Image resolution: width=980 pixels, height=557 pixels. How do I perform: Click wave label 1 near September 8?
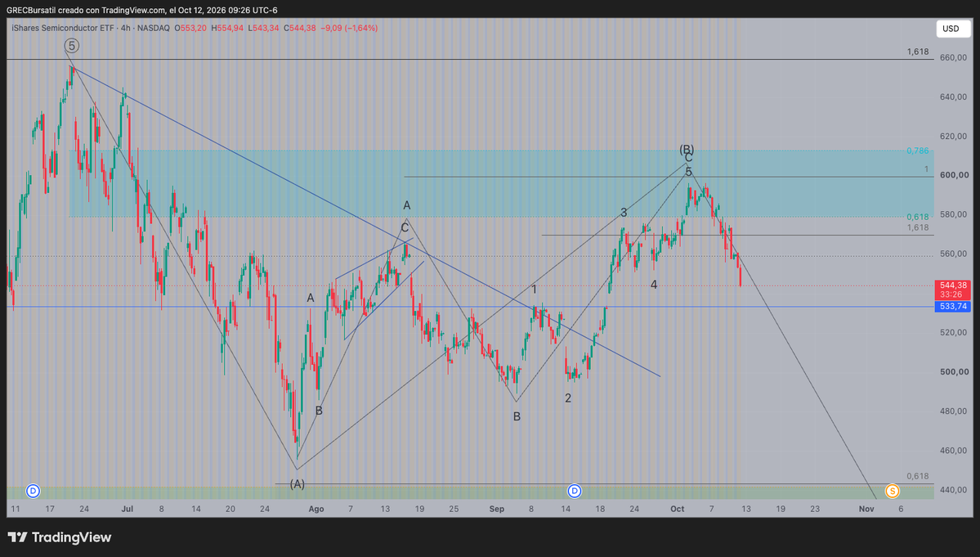point(535,290)
